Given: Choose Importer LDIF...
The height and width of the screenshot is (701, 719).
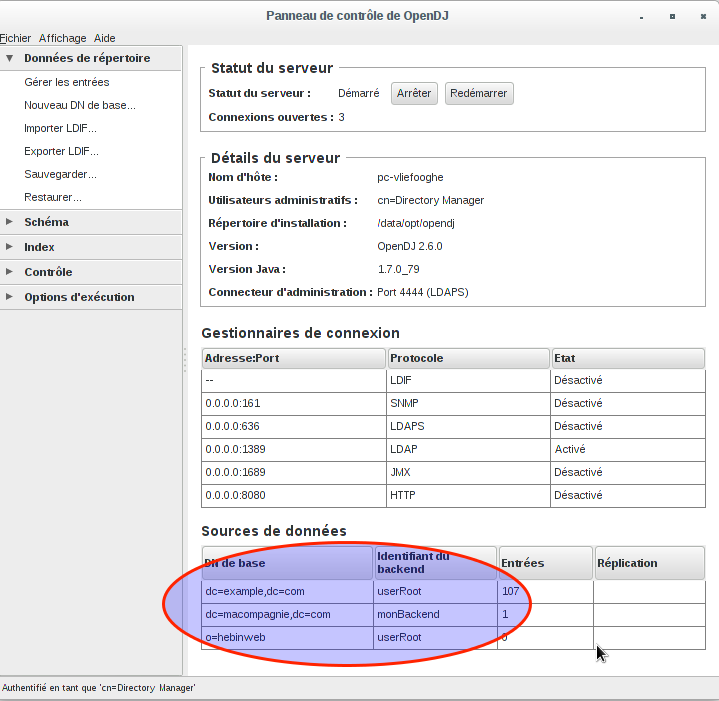Looking at the screenshot, I should [61, 128].
